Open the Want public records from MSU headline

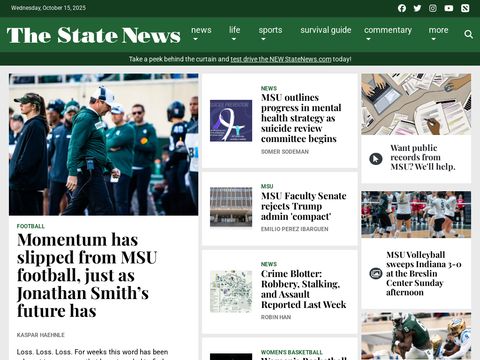[x=423, y=157]
